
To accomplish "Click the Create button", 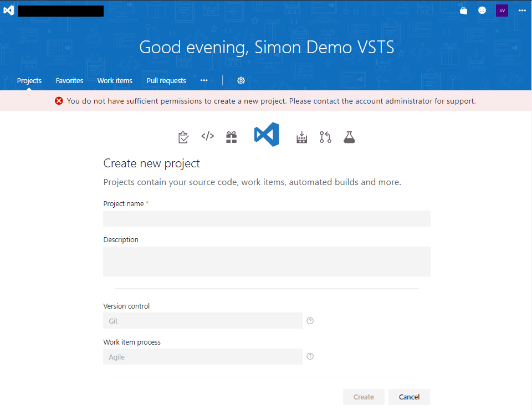I will pyautogui.click(x=364, y=397).
